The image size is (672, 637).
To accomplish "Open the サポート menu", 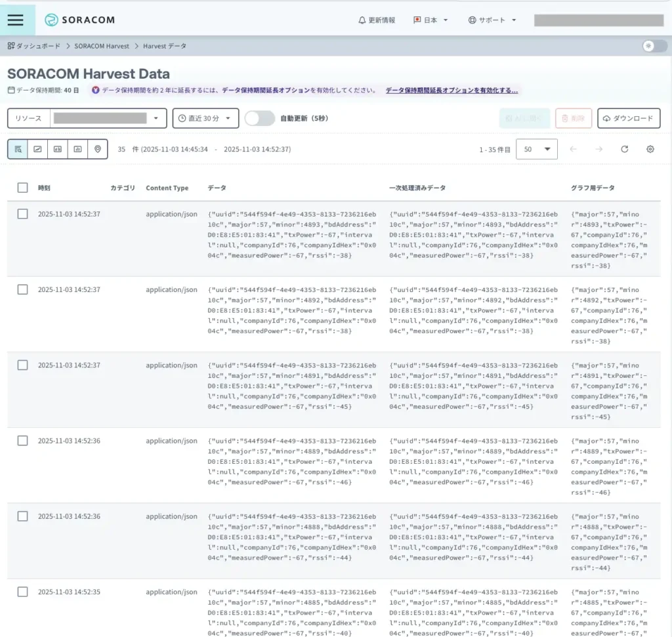I will 492,20.
